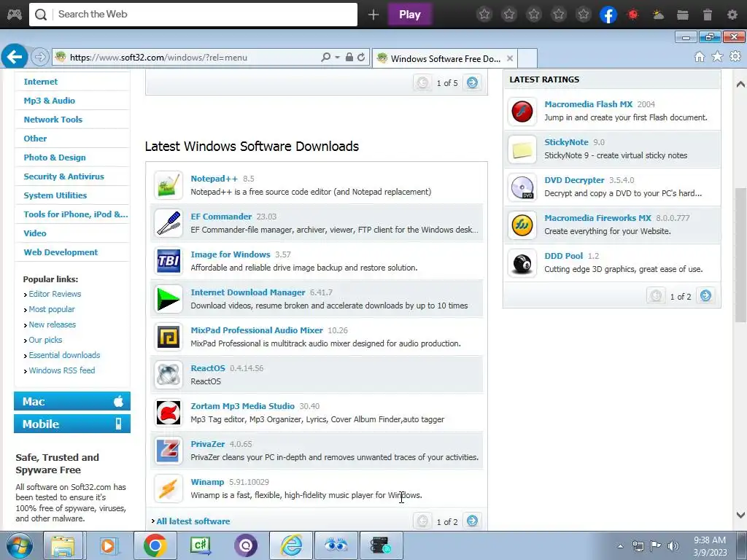Click the Search the Web input field
Screen dimensions: 747x560
pyautogui.click(x=193, y=15)
